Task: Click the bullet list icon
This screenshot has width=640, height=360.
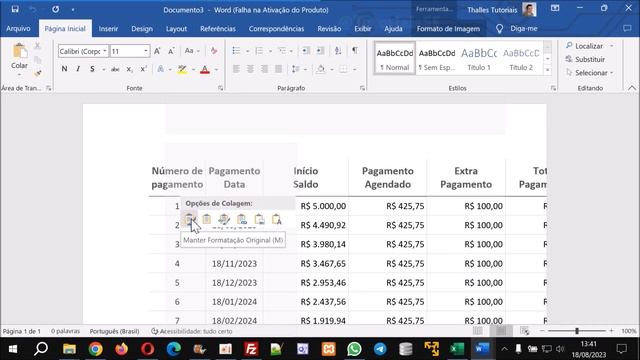Action: pyautogui.click(x=236, y=51)
